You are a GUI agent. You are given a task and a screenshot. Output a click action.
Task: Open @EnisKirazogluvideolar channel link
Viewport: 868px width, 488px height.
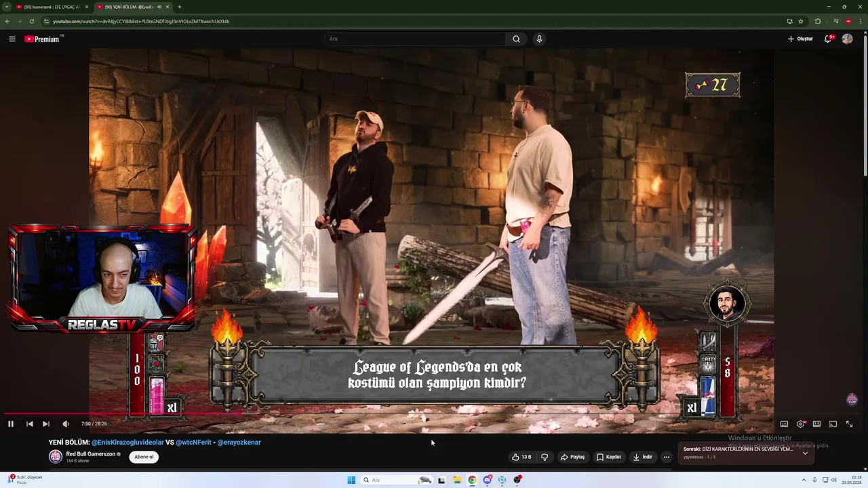point(127,442)
